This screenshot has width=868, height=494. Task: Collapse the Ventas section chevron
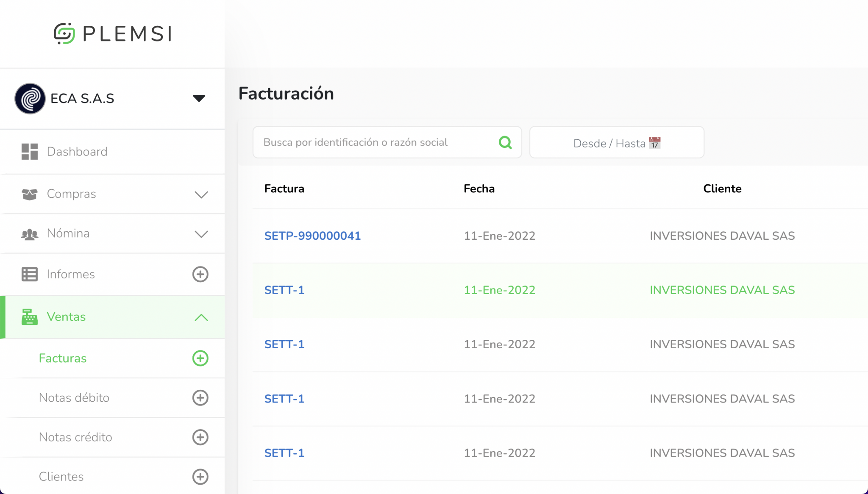(x=201, y=317)
